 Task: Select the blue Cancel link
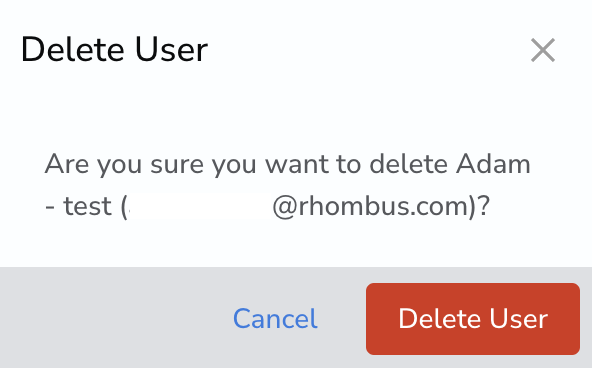[275, 319]
